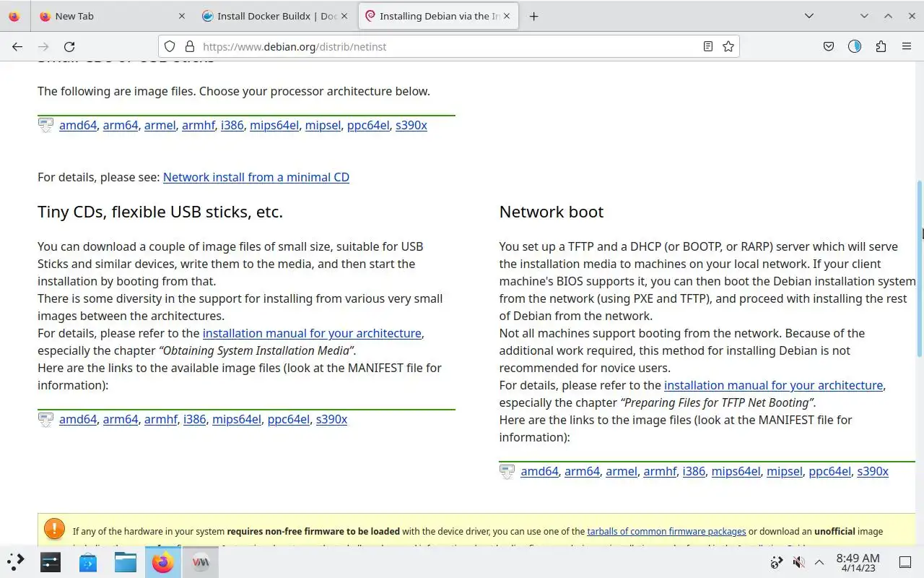924x578 pixels.
Task: Open Network install from a minimal CD link
Action: (x=256, y=177)
